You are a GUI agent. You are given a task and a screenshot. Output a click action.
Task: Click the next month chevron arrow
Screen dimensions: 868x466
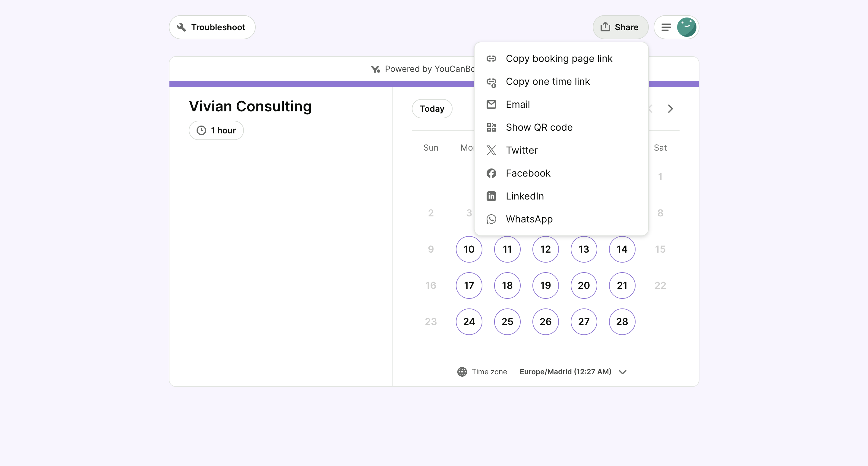[670, 109]
